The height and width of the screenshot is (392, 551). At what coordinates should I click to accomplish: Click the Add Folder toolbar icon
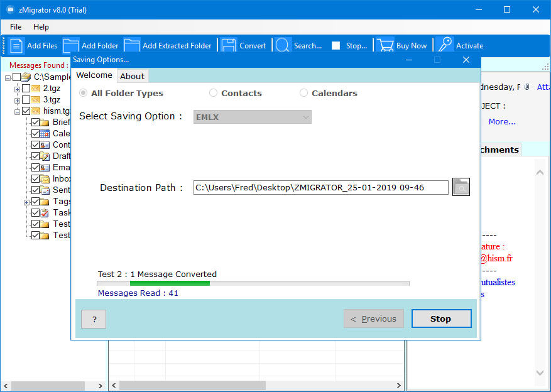[x=71, y=46]
